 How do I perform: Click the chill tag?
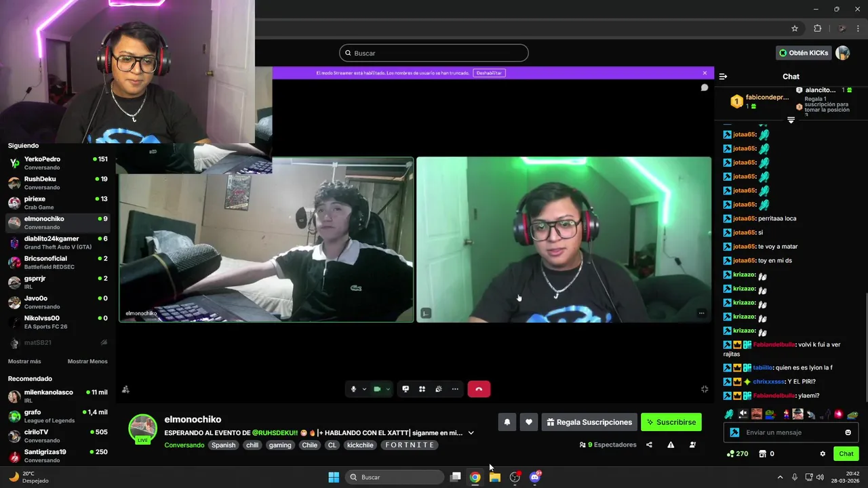coord(252,445)
